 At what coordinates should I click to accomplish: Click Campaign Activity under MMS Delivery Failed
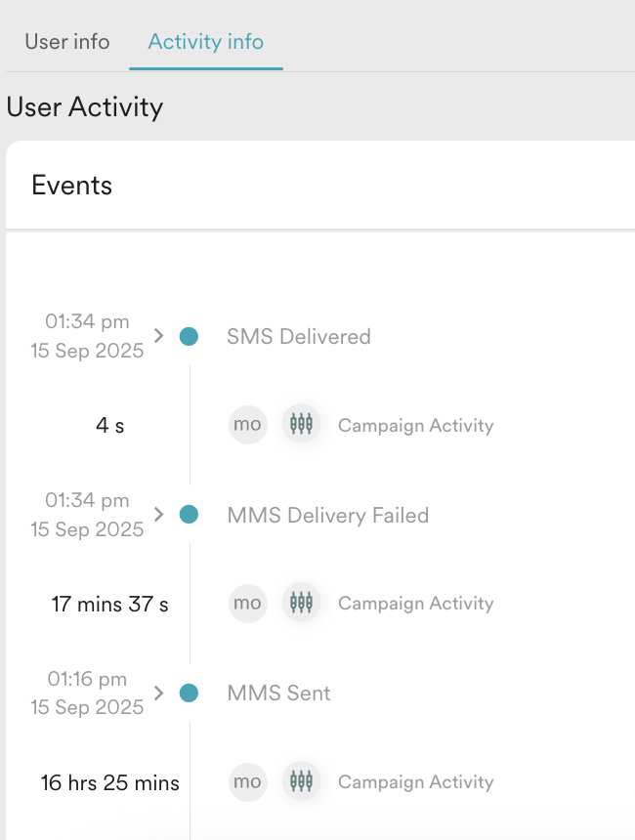(415, 603)
